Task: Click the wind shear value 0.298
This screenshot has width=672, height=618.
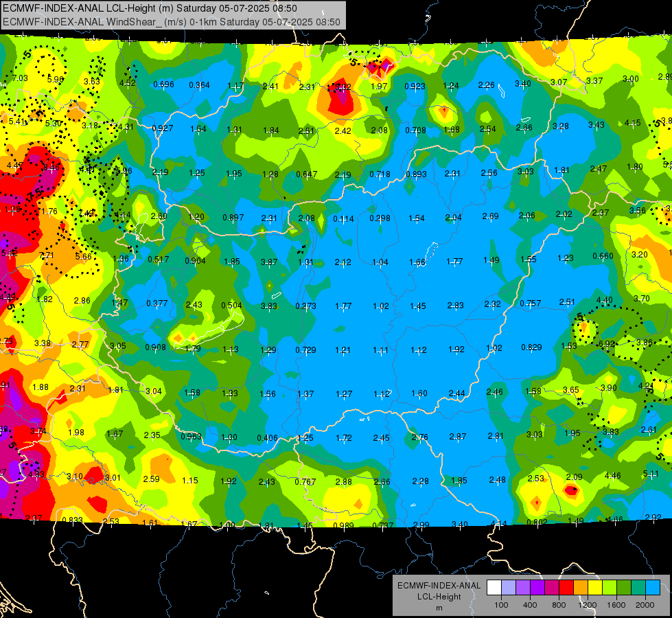Action: point(380,218)
